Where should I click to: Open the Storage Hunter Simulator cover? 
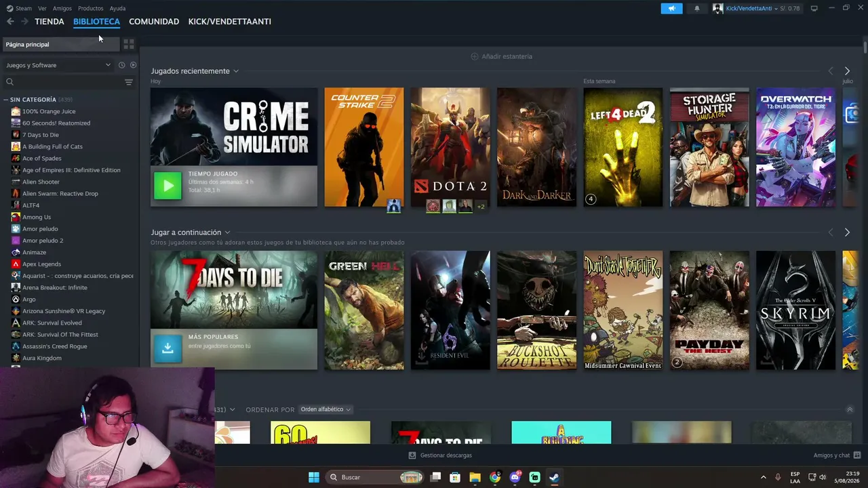[709, 147]
